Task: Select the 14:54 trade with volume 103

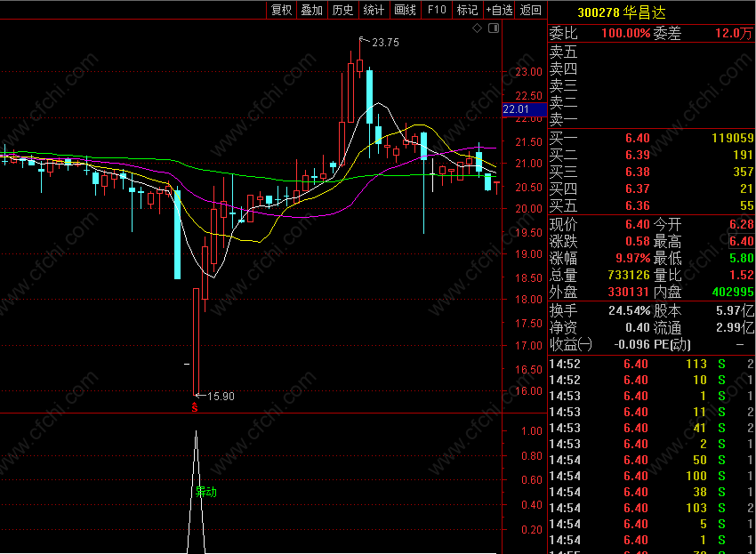Action: coord(651,508)
